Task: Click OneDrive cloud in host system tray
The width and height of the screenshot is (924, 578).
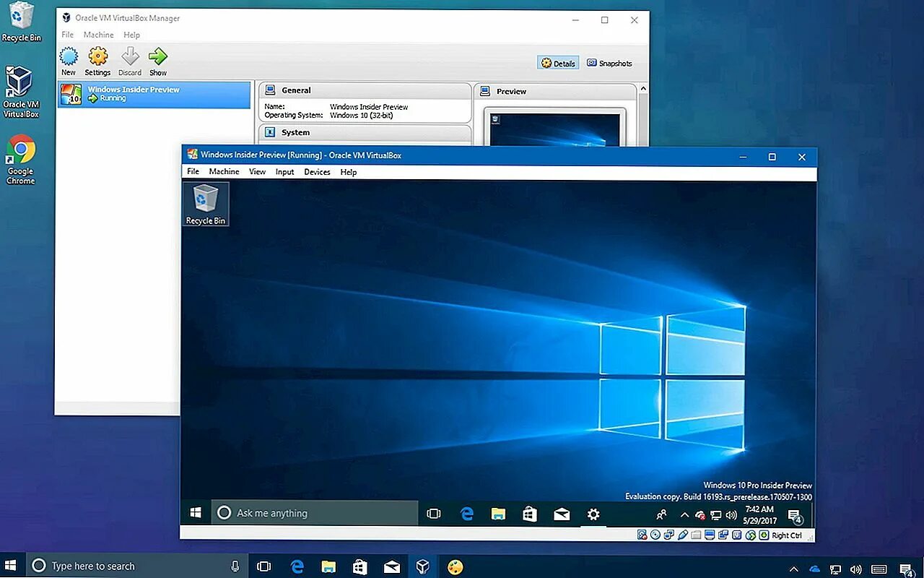Action: tap(814, 568)
